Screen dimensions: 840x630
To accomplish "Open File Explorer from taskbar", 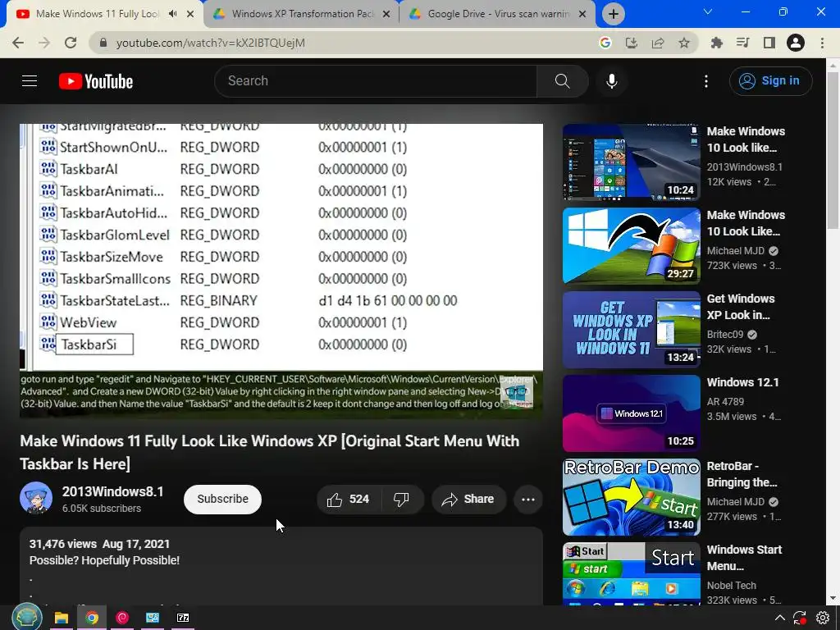I will point(61,618).
